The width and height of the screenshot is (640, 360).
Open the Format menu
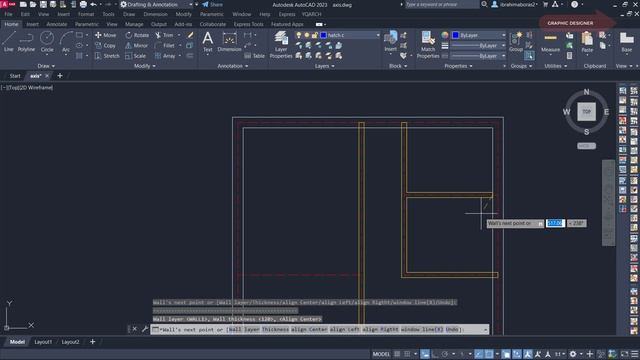(86, 14)
